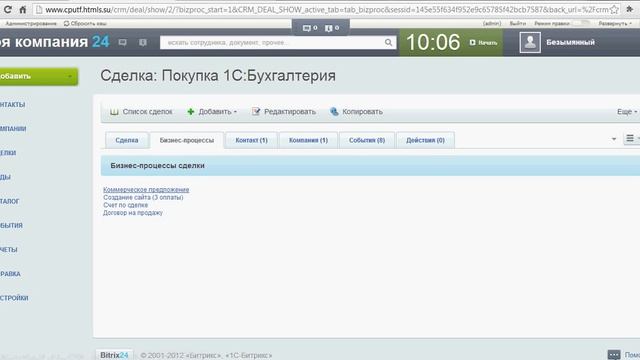Click the (admin) user link

coord(492,24)
